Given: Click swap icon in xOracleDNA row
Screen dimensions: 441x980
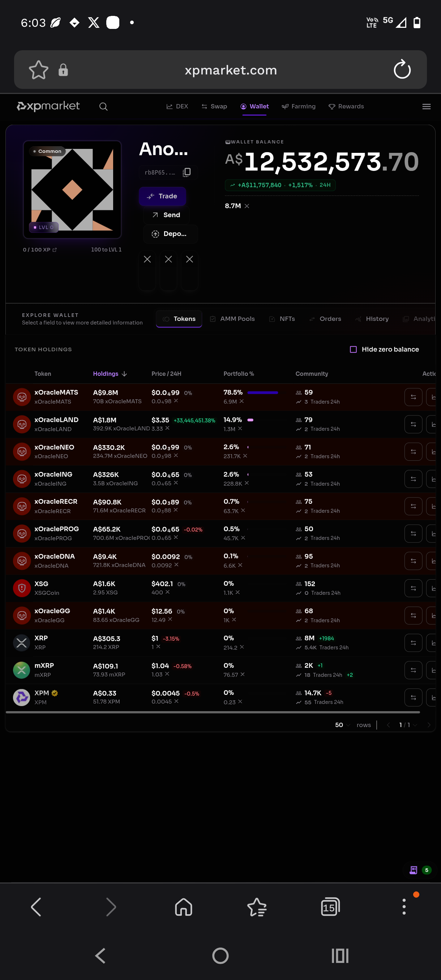Looking at the screenshot, I should click(x=413, y=561).
